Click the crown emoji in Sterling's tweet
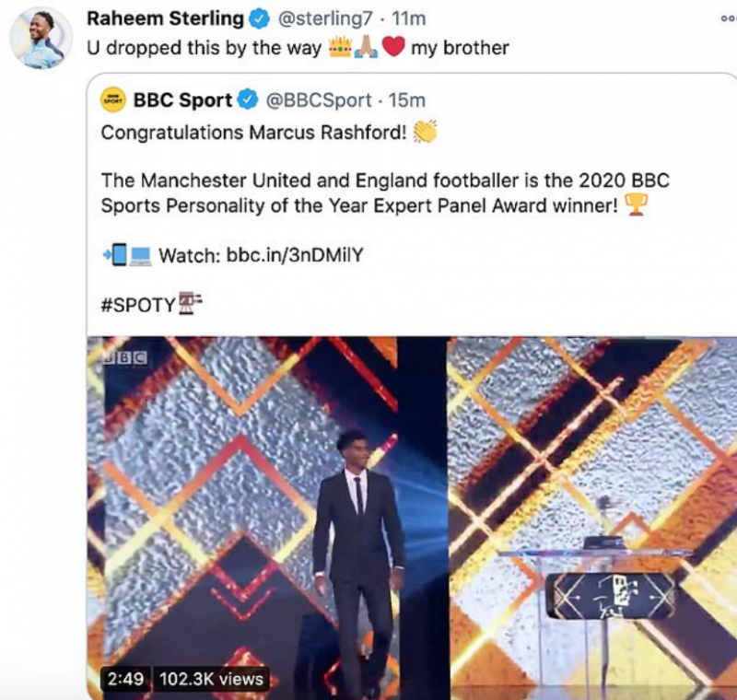Viewport: 737px width, 700px height. pos(339,47)
